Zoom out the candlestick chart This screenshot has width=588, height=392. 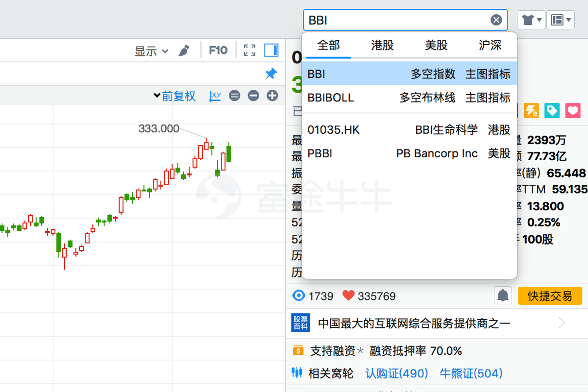(x=253, y=96)
